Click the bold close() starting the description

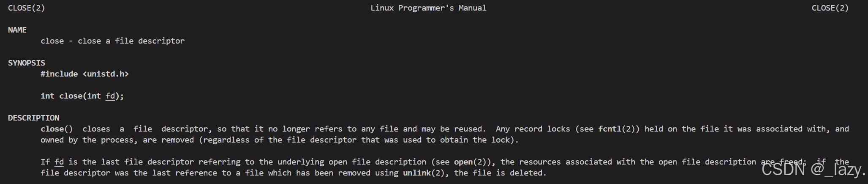click(57, 129)
